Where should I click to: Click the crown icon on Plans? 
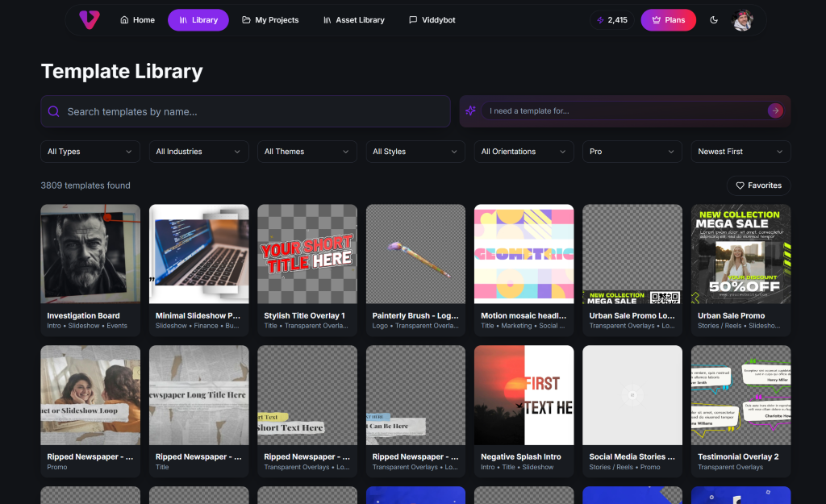pos(657,20)
